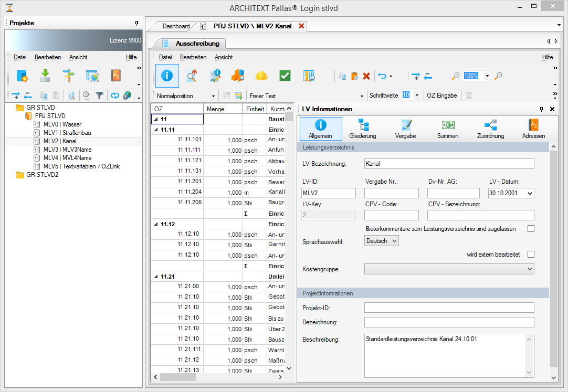Viewport: 568px width, 392px height.
Task: Open the Hilfe menu in Ausschreibung panel
Action: [x=548, y=57]
